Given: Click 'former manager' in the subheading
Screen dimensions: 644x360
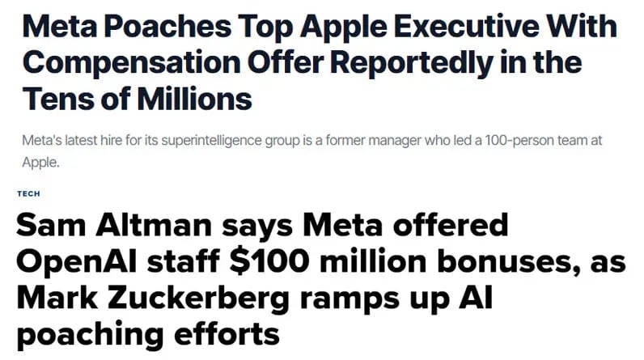Looking at the screenshot, I should click(x=373, y=141).
